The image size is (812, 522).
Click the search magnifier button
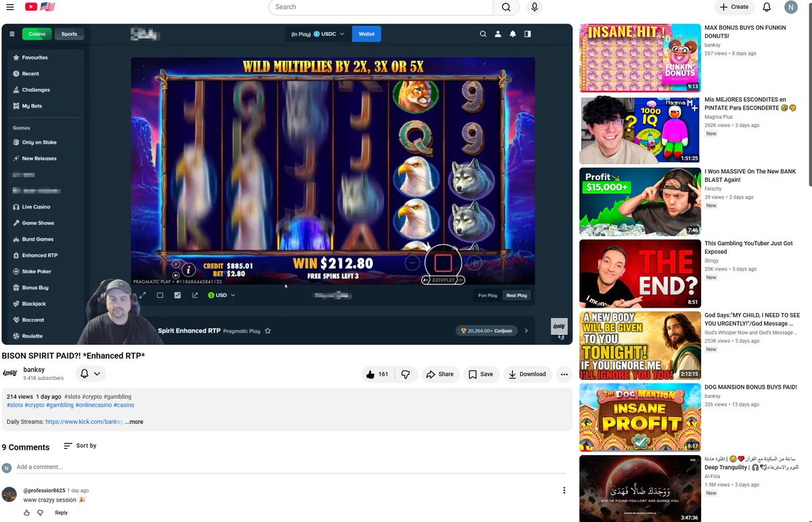(506, 7)
